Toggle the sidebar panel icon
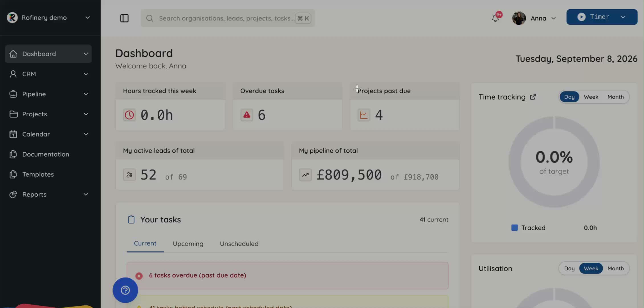 124,18
